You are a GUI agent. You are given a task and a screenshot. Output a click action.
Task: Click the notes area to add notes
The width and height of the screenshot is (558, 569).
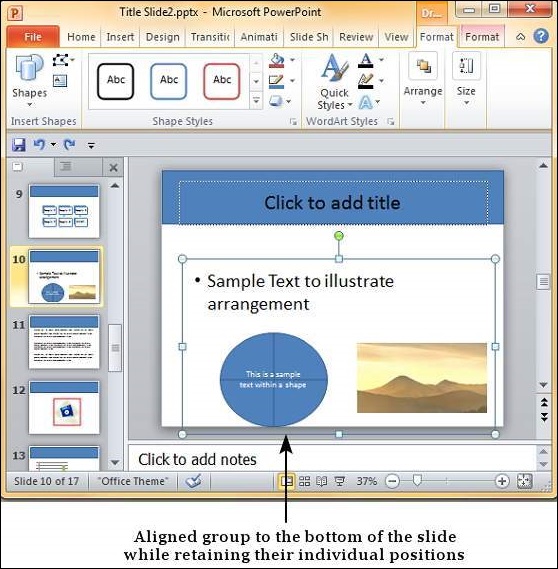[332, 459]
